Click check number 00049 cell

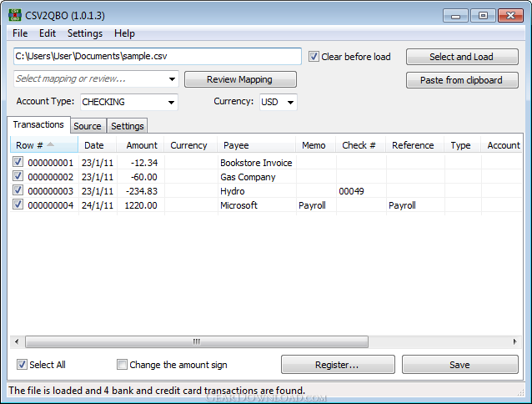point(361,191)
